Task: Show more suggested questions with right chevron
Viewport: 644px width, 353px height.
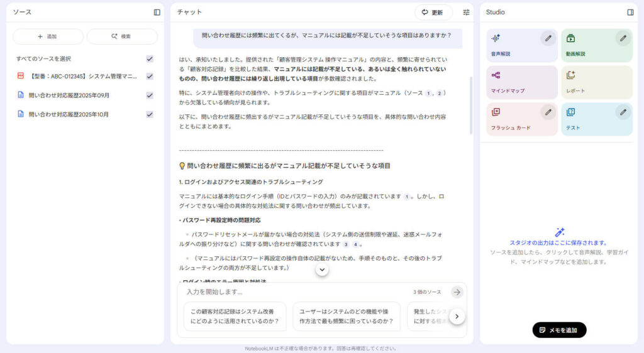Action: (x=457, y=317)
